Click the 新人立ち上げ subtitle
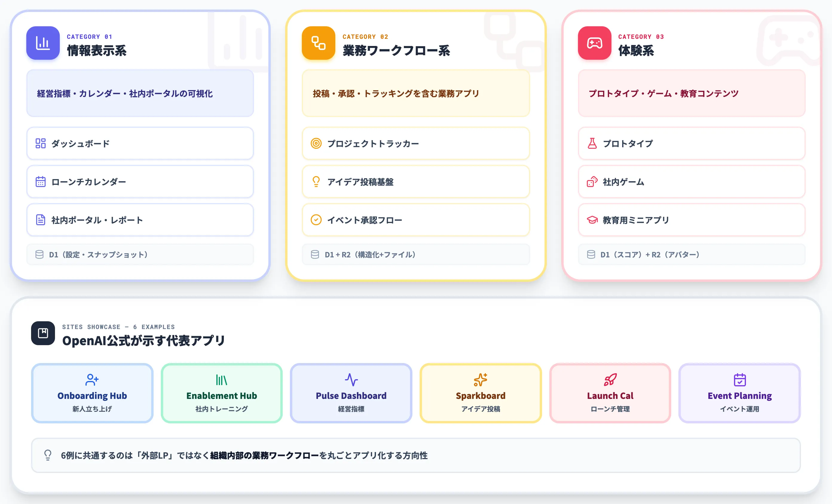This screenshot has width=832, height=504. pyautogui.click(x=92, y=409)
